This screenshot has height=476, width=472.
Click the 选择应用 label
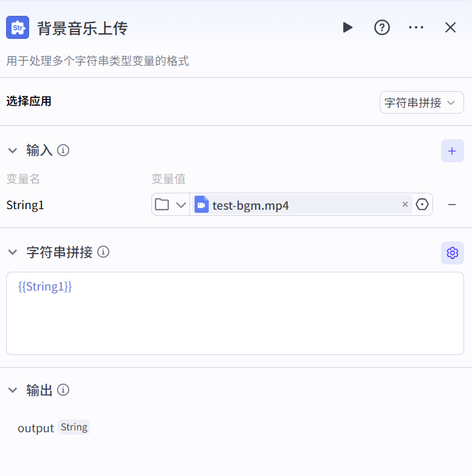click(29, 101)
